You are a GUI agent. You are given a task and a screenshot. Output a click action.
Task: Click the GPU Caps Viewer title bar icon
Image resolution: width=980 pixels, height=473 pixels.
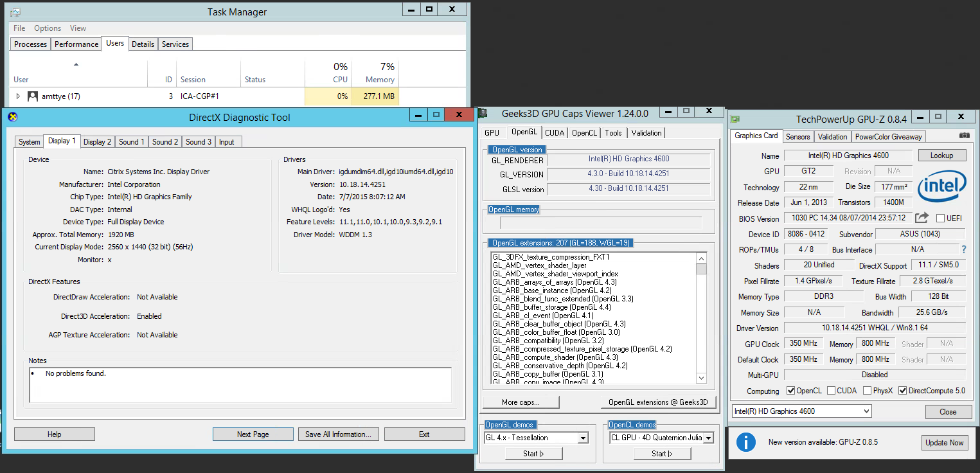click(483, 114)
